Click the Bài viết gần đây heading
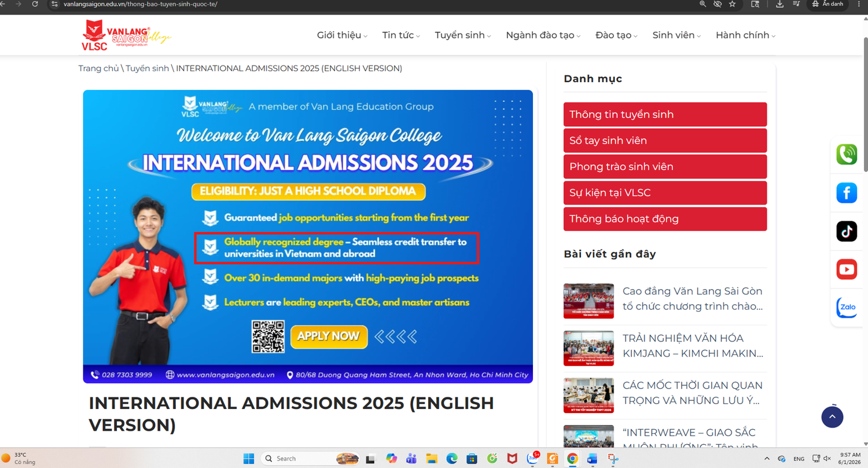868x468 pixels. click(x=609, y=254)
